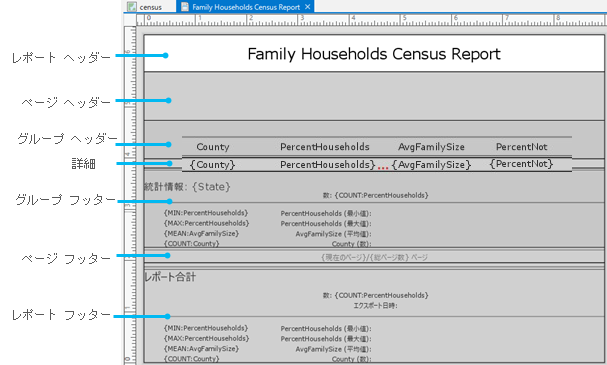Select the 統計情報: {State} group footer text

pyautogui.click(x=187, y=187)
